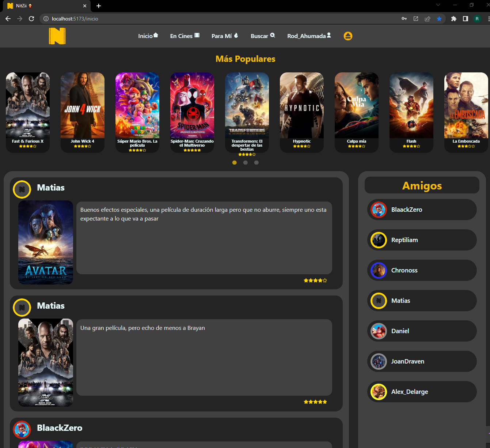Open the browser side panel icon
Screen dimensions: 490x448
466,19
